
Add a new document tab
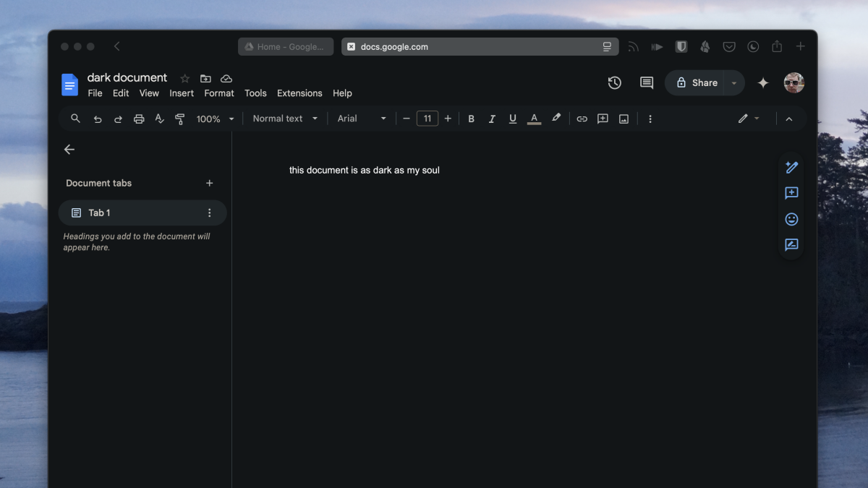[x=210, y=183]
